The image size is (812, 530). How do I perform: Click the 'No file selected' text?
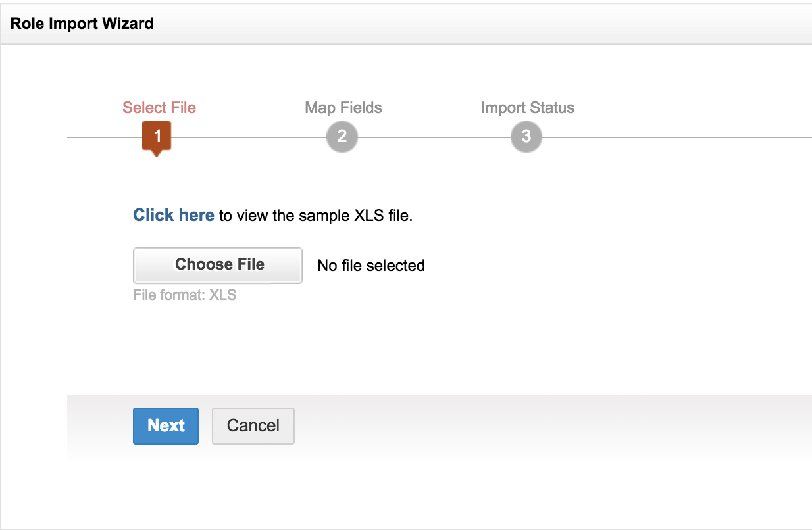tap(370, 266)
